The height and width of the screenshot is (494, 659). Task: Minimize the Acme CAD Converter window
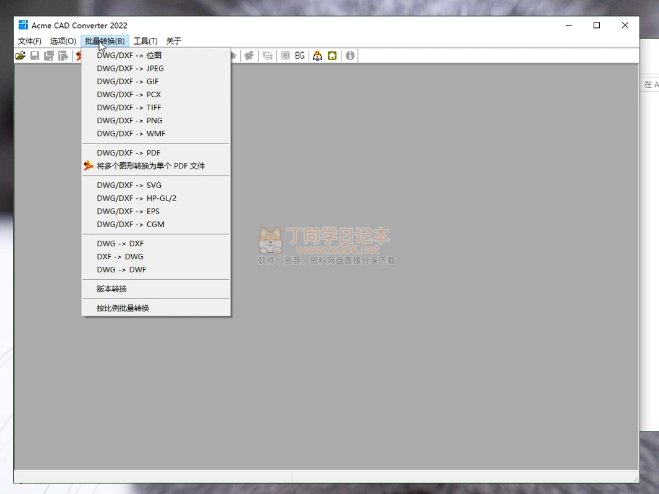pos(569,25)
